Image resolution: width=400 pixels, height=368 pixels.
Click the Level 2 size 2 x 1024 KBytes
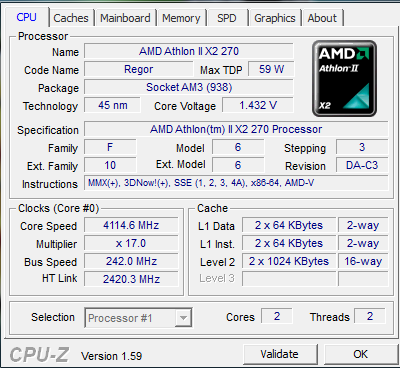[289, 261]
